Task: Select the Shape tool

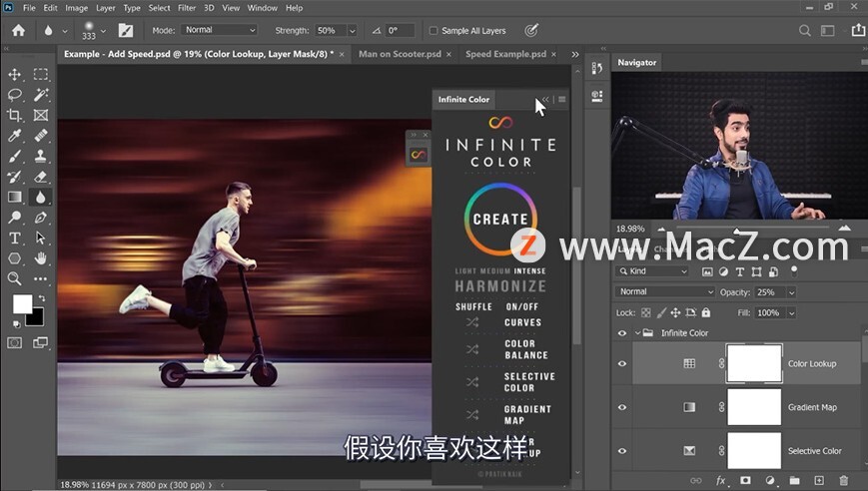Action: tap(14, 258)
